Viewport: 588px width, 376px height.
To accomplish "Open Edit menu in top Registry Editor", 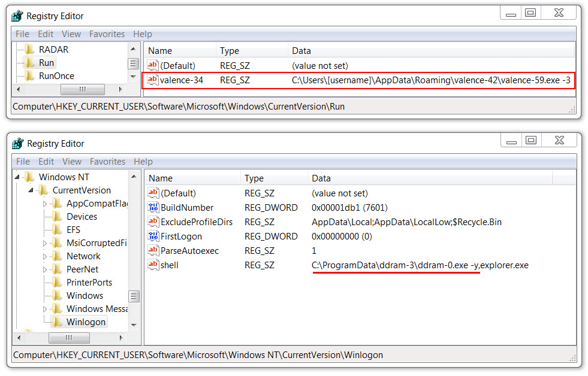I will [46, 34].
